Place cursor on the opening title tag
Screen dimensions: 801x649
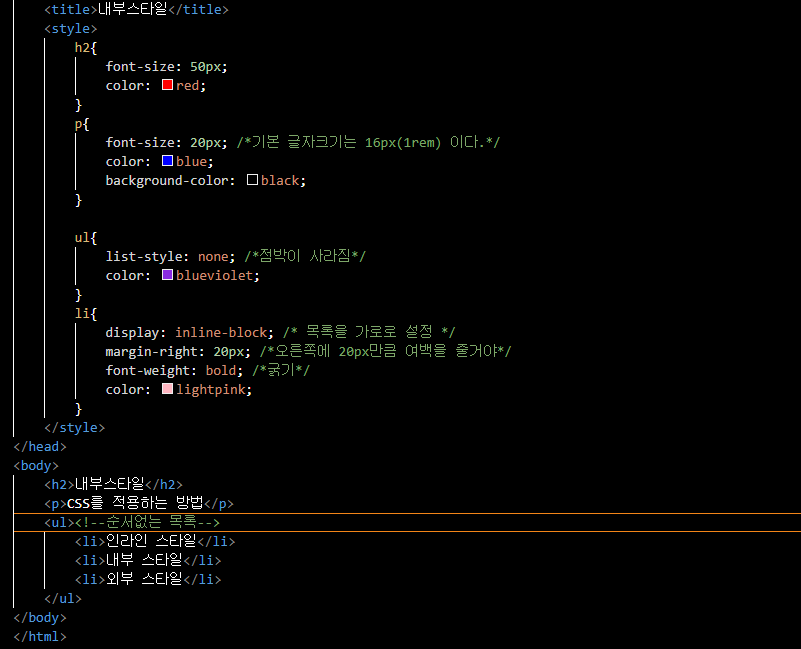pos(70,10)
